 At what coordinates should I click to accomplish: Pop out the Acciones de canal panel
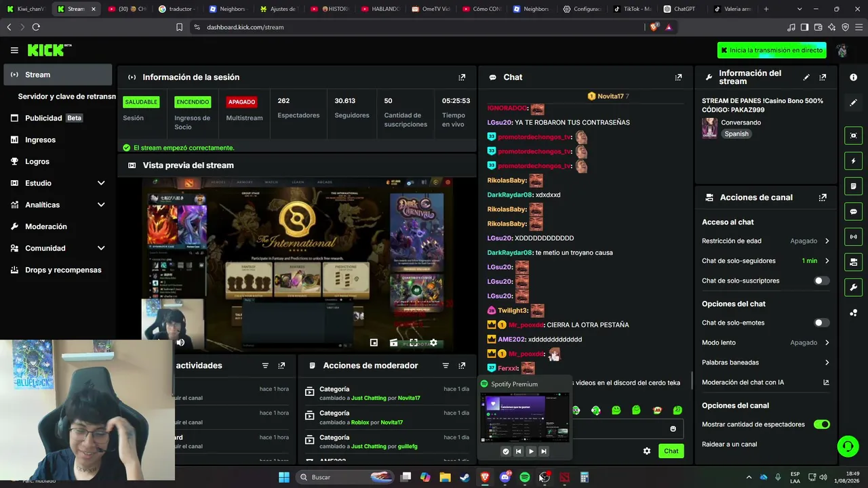[823, 197]
